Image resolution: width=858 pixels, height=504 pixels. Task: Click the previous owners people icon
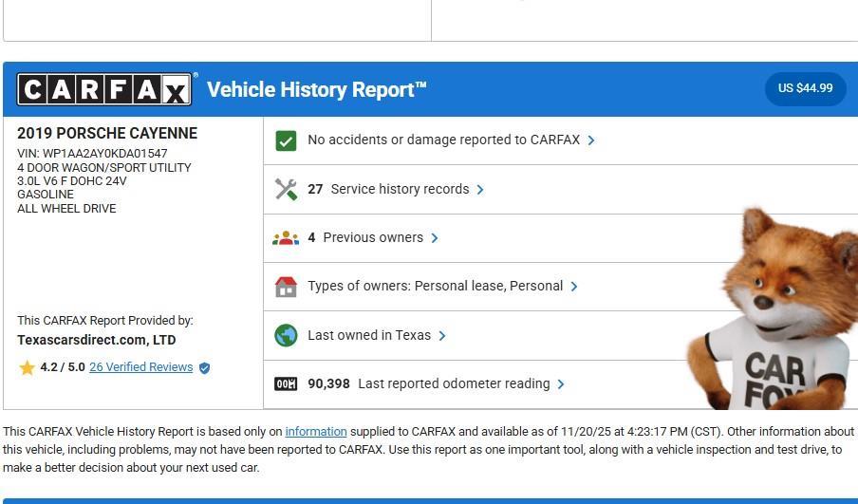click(286, 238)
